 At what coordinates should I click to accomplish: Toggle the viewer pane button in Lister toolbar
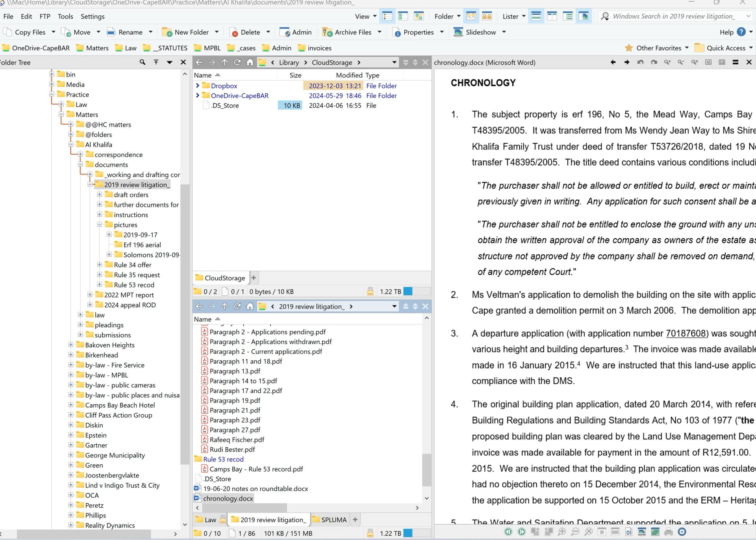click(584, 16)
